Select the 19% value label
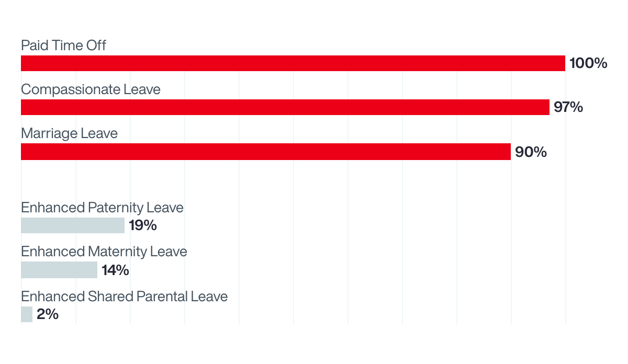628x364 pixels. [x=143, y=225]
